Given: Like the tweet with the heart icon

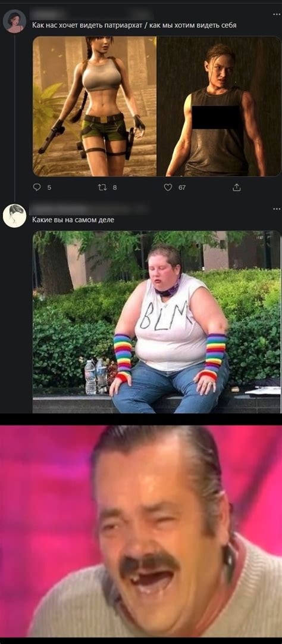Looking at the screenshot, I should tap(168, 187).
